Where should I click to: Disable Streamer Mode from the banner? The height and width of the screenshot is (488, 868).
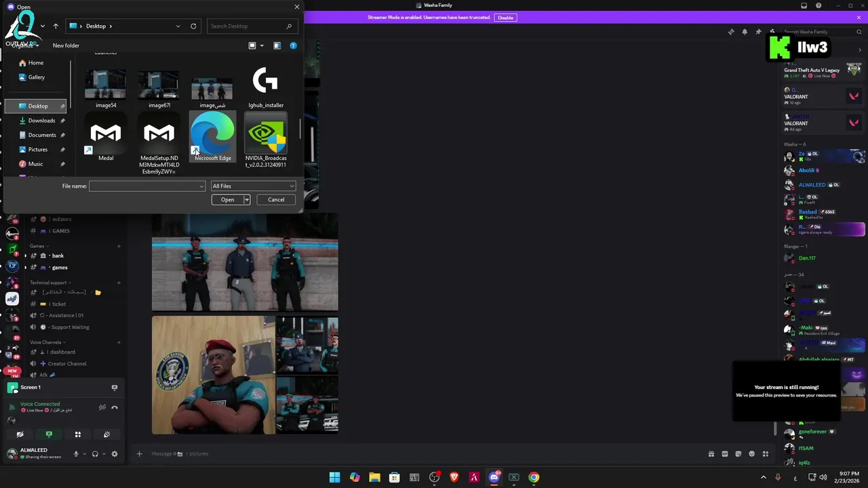(x=505, y=18)
